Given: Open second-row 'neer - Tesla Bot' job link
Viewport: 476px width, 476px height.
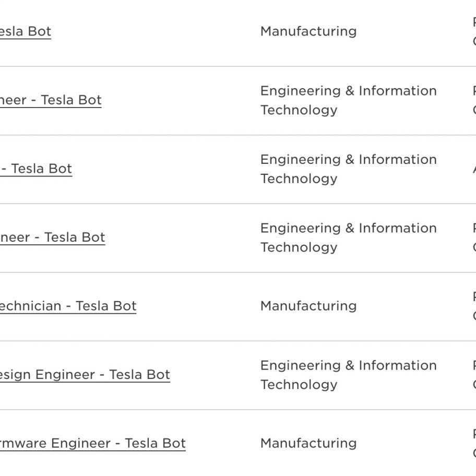Looking at the screenshot, I should pos(51,100).
